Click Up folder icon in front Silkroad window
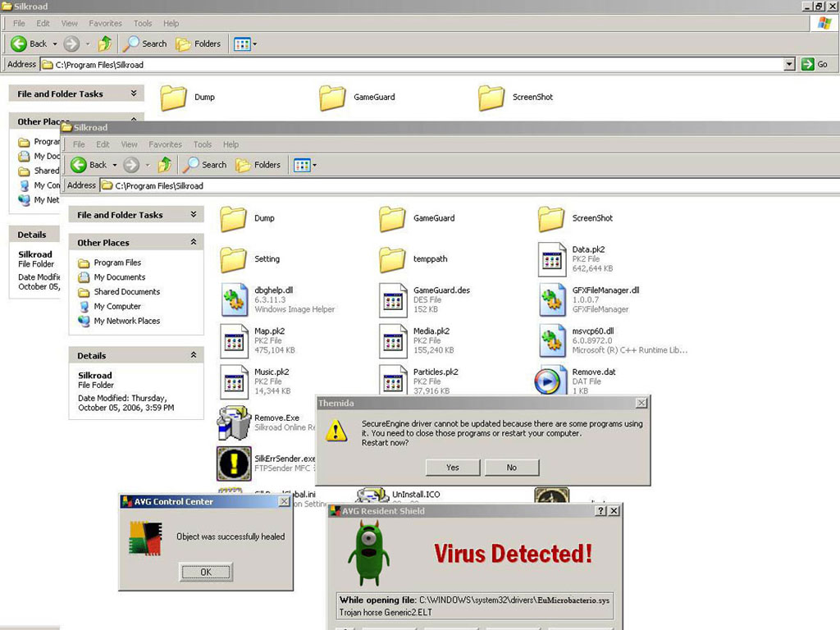The width and height of the screenshot is (840, 630). (x=164, y=165)
